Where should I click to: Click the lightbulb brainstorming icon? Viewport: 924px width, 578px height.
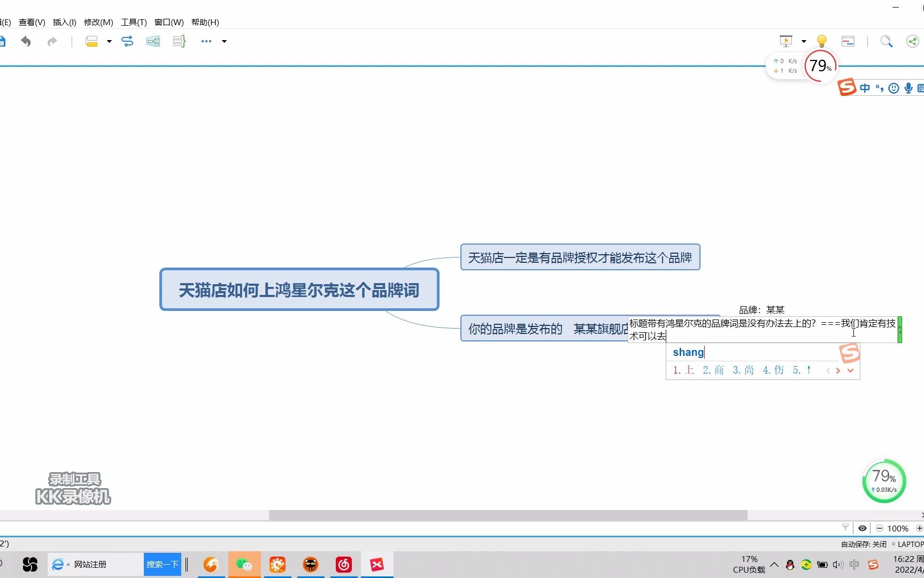coord(822,41)
